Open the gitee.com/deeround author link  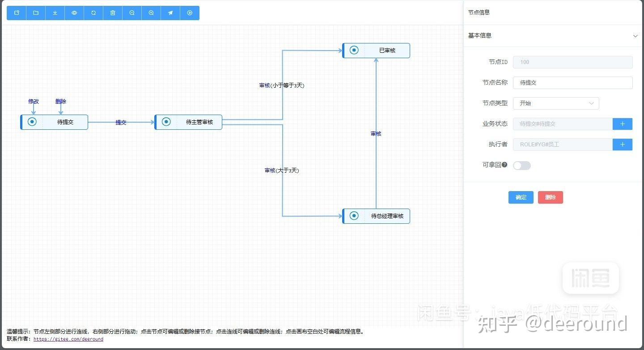point(68,339)
